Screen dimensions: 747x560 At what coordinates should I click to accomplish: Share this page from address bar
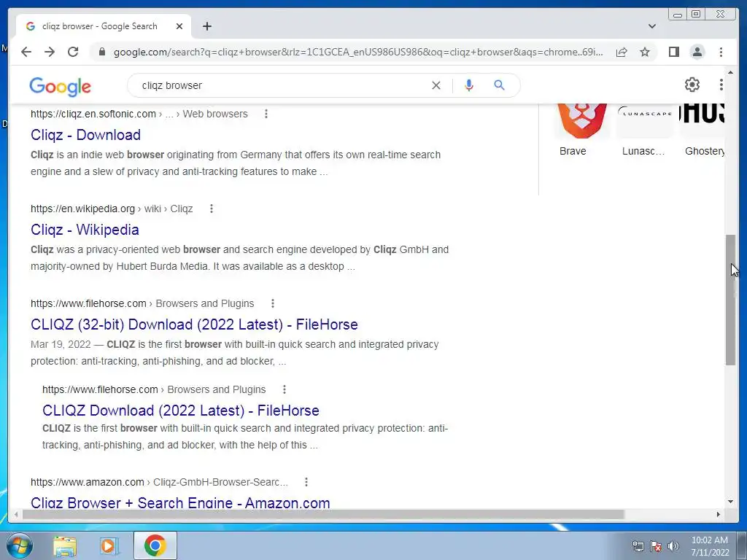tap(622, 52)
